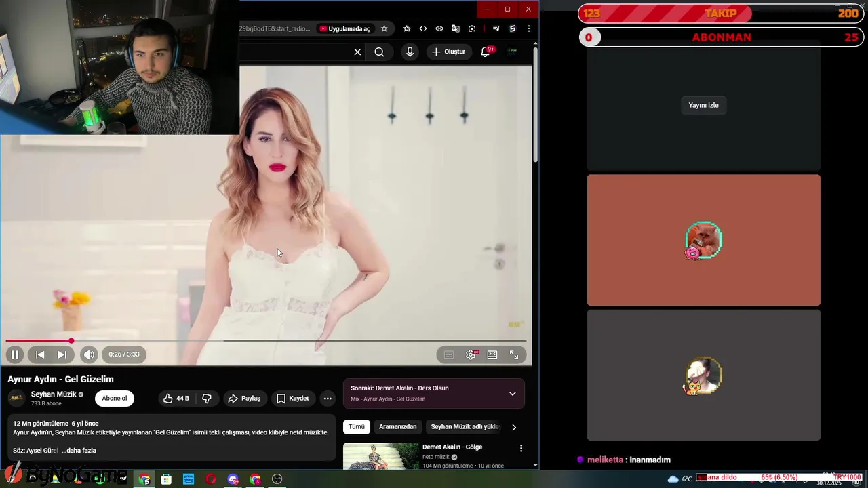
Task: Open weather 6°C tray widget
Action: [679, 479]
